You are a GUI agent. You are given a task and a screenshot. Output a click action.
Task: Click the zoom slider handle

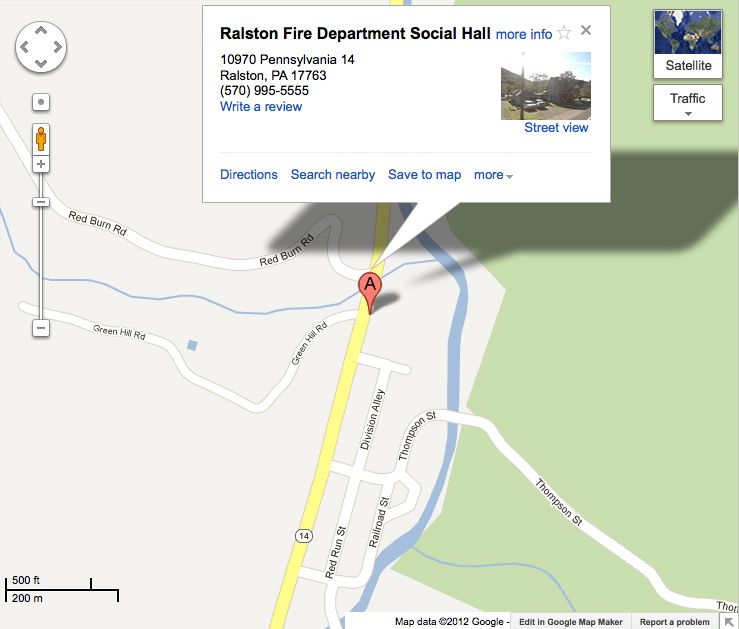tap(41, 202)
